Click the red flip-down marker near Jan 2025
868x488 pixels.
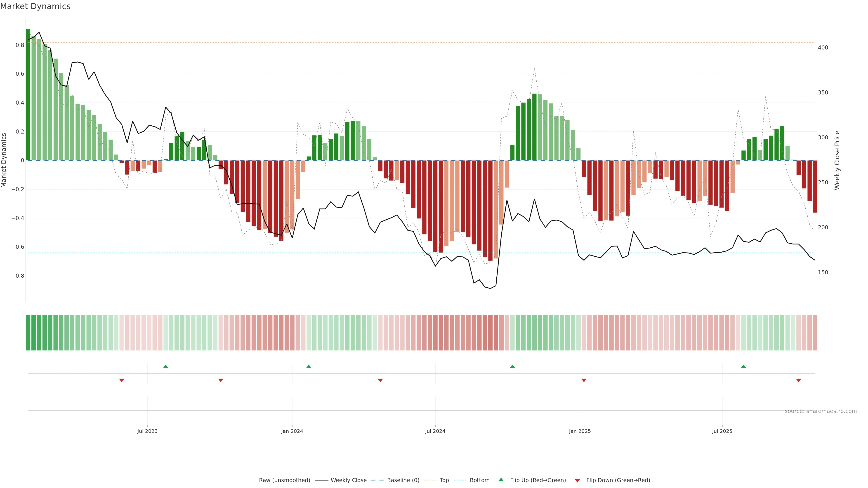[584, 380]
